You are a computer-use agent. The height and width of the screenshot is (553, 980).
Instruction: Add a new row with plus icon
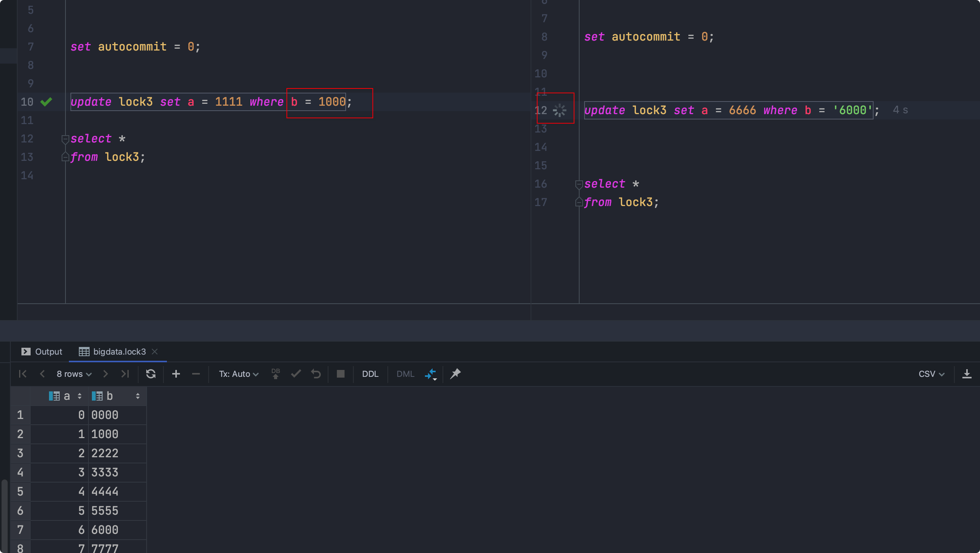pos(176,374)
